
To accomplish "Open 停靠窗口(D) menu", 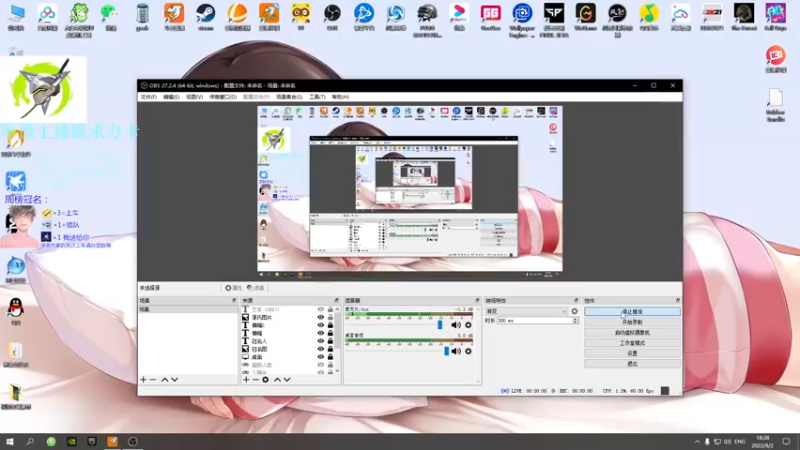I will pyautogui.click(x=223, y=97).
